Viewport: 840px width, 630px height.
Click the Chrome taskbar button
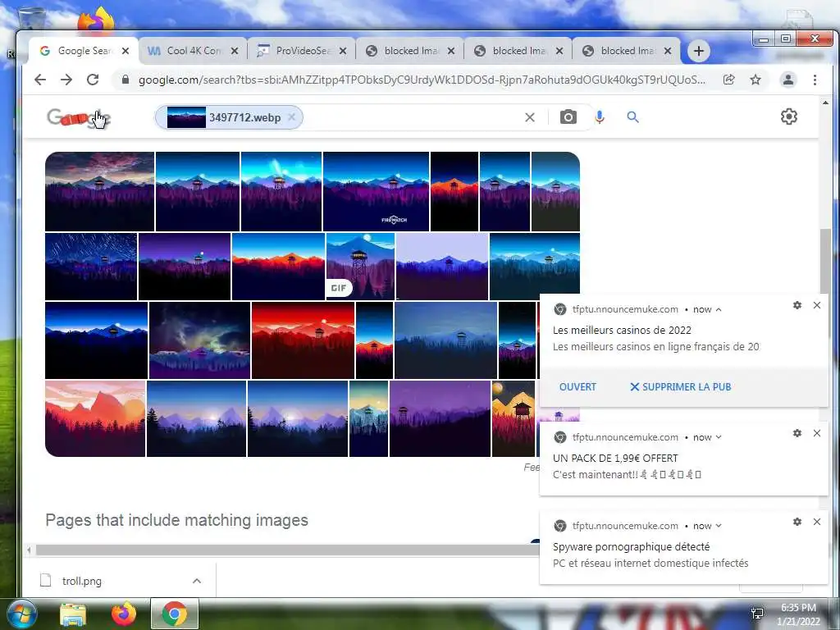point(175,614)
